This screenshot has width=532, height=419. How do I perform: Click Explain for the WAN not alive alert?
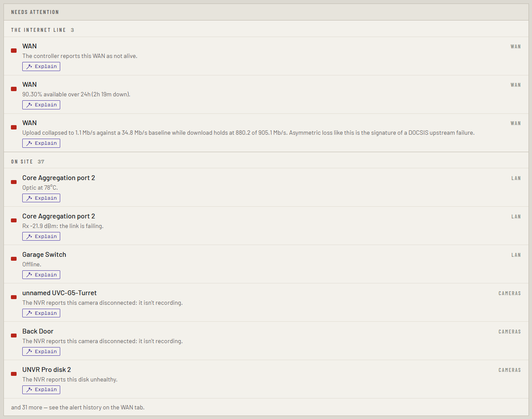pos(41,66)
